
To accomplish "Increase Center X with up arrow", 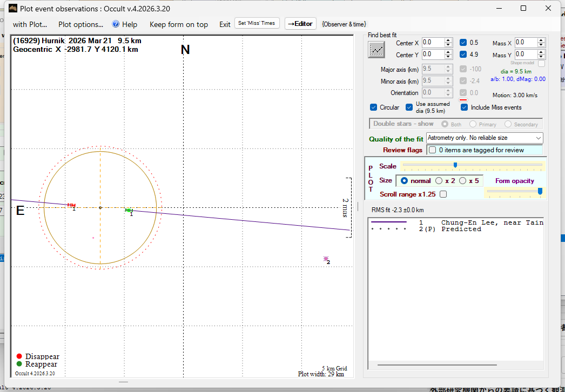I will pyautogui.click(x=448, y=40).
